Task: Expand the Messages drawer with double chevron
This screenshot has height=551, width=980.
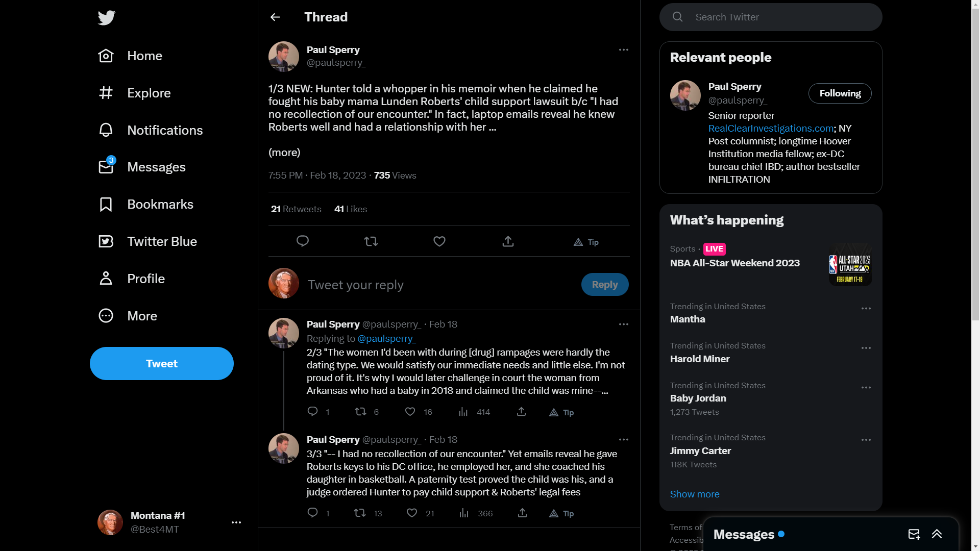Action: (x=937, y=534)
